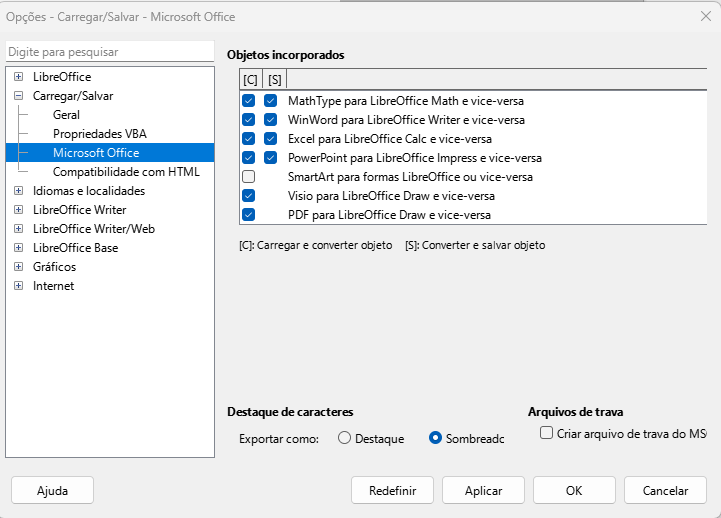721x518 pixels.
Task: Enable Criar arquivo de trava checkbox
Action: point(546,433)
